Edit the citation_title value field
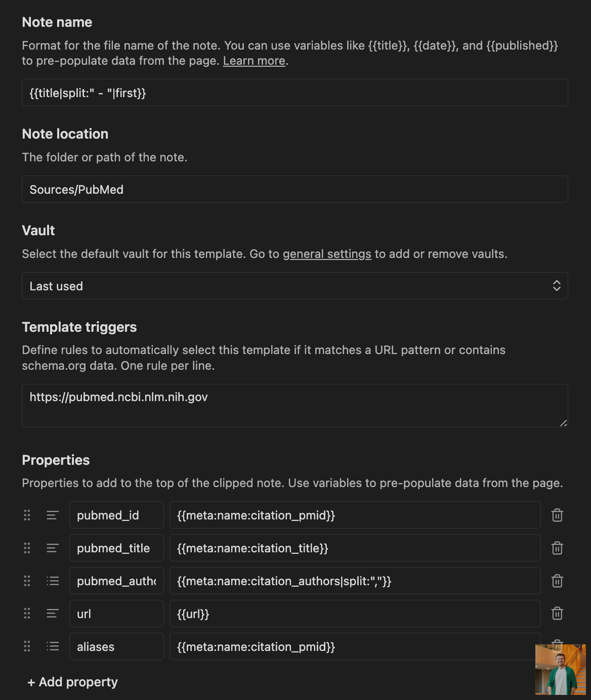 click(x=355, y=548)
